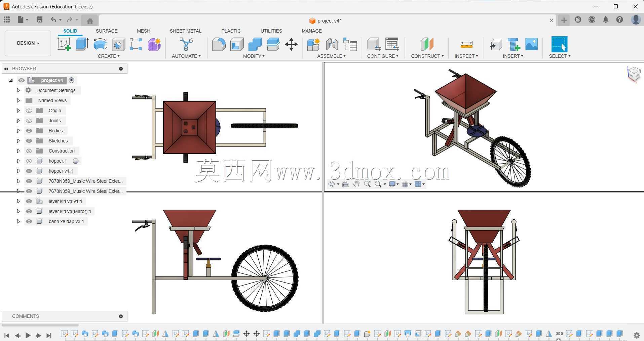Open the Data Panel grid icon
Image resolution: width=644 pixels, height=341 pixels.
click(7, 20)
